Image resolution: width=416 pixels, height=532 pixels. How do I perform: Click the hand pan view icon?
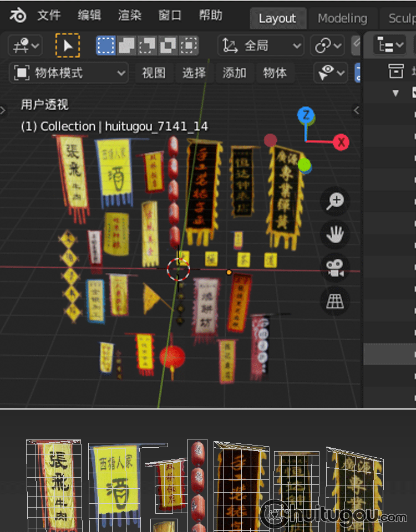pyautogui.click(x=335, y=234)
